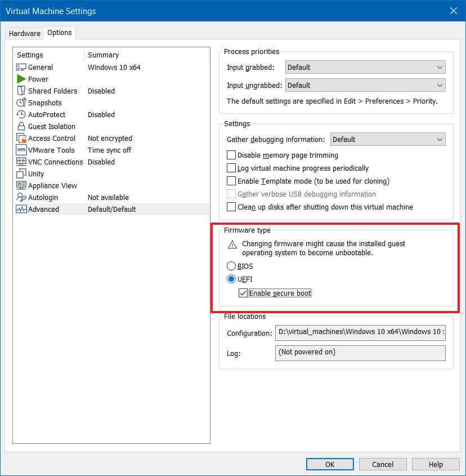Click the Snapshots clock icon
Screen dimensions: 466x476
pyautogui.click(x=21, y=103)
